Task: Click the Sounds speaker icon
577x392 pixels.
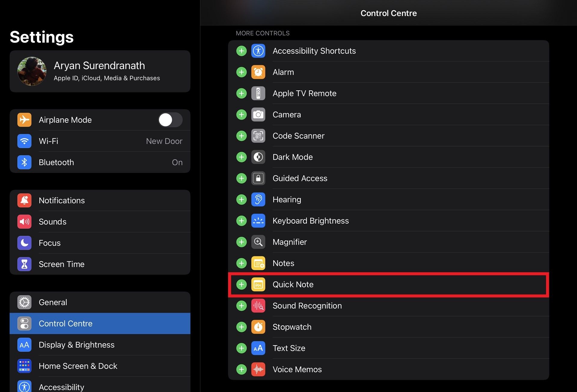Action: [24, 222]
